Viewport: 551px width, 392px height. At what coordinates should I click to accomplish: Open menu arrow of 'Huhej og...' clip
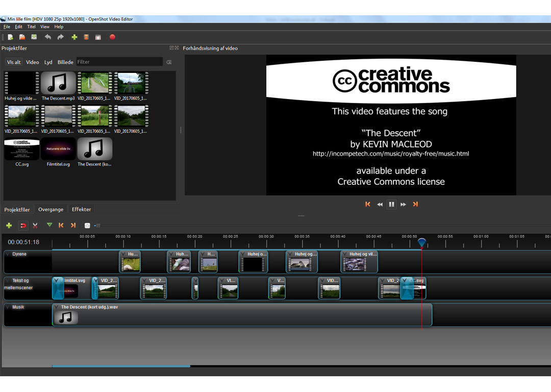[x=290, y=254]
